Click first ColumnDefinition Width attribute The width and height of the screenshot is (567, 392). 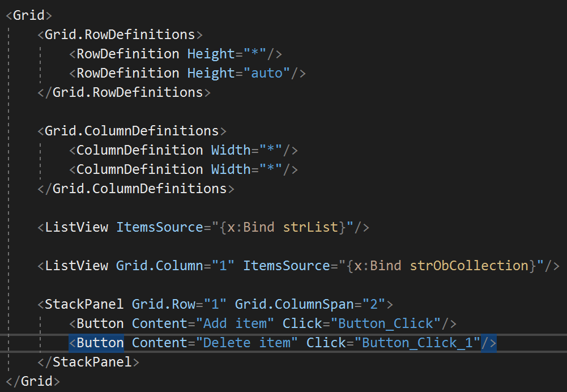[x=246, y=150]
